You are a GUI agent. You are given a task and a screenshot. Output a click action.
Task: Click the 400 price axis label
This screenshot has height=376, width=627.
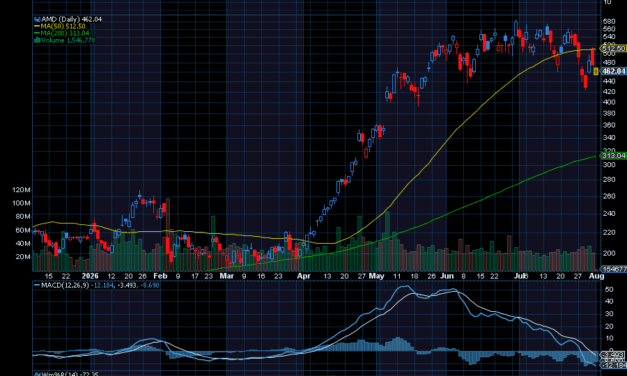pos(609,102)
